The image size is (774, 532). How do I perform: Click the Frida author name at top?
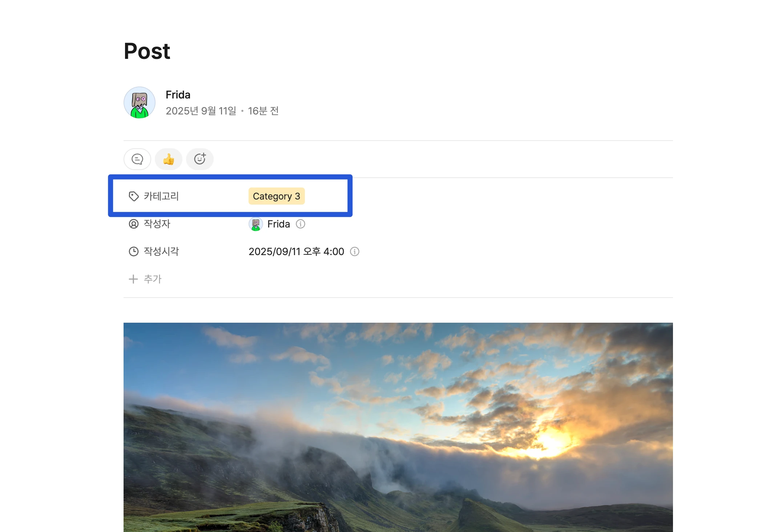pos(178,95)
